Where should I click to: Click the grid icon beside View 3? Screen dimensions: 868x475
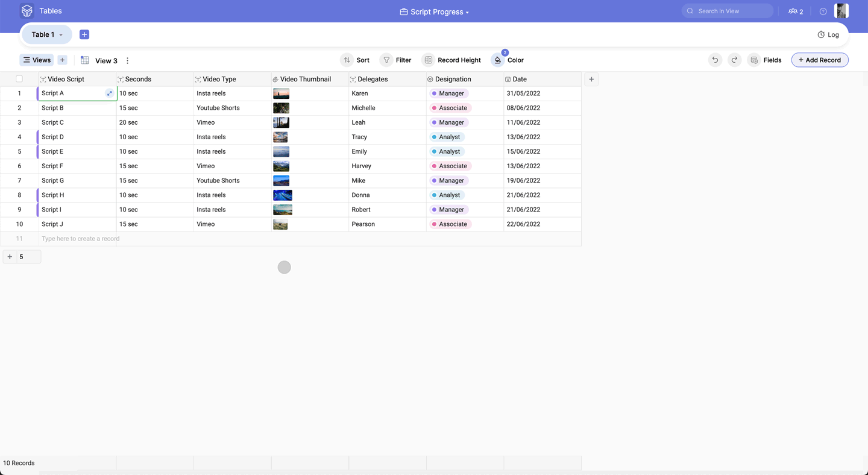point(85,60)
